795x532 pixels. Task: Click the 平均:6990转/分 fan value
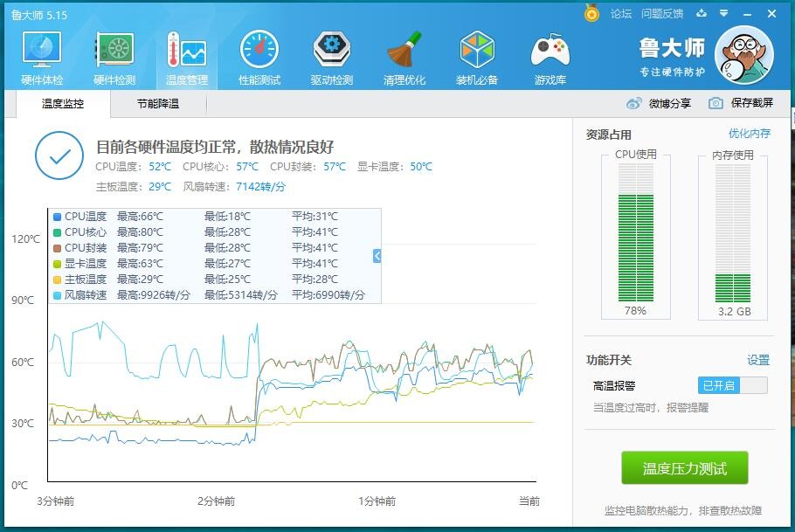pyautogui.click(x=328, y=295)
